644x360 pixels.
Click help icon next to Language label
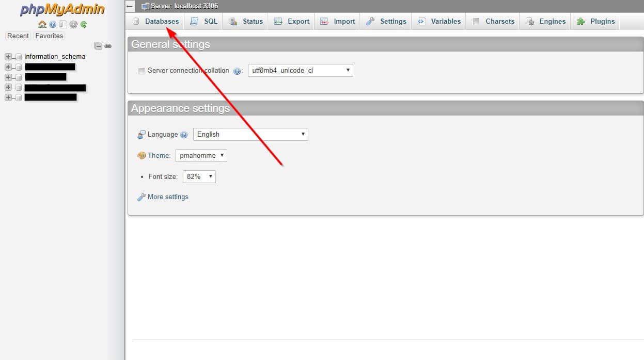184,135
